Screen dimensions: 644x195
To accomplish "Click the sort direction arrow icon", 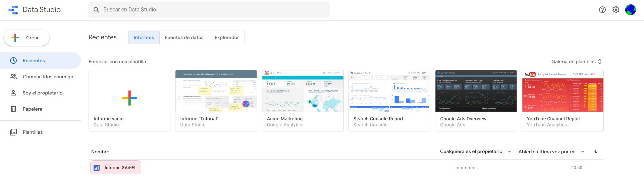I will coord(596,152).
